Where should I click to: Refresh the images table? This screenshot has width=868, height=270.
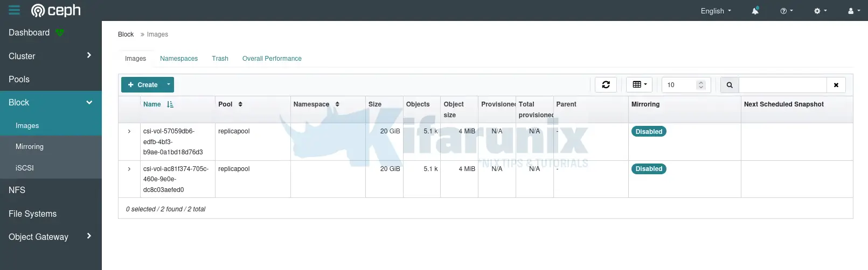pos(606,84)
